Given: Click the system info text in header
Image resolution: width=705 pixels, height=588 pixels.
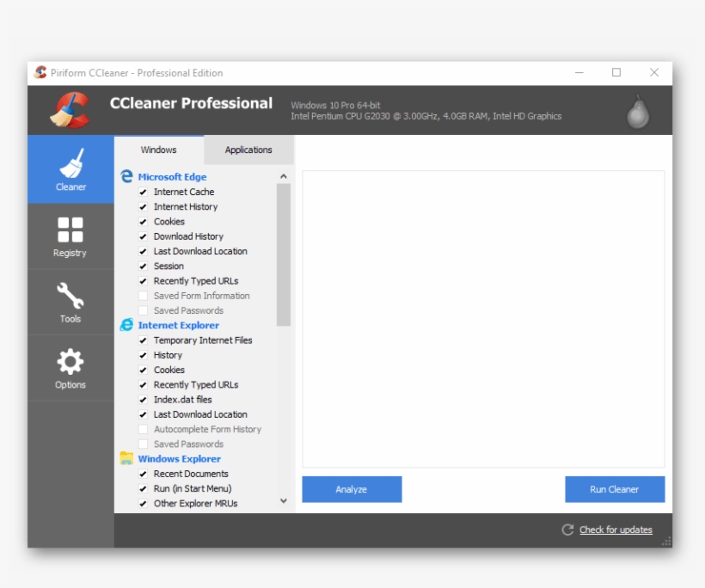Looking at the screenshot, I should [x=426, y=111].
